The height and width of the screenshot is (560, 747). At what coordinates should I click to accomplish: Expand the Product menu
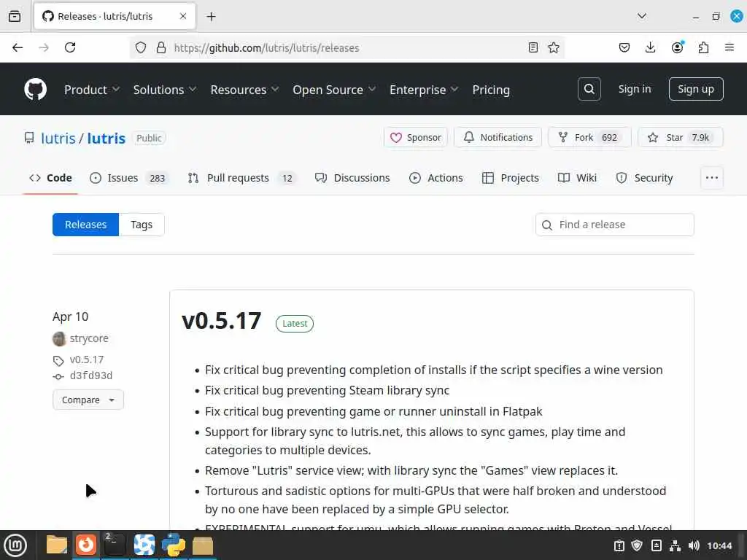click(91, 90)
